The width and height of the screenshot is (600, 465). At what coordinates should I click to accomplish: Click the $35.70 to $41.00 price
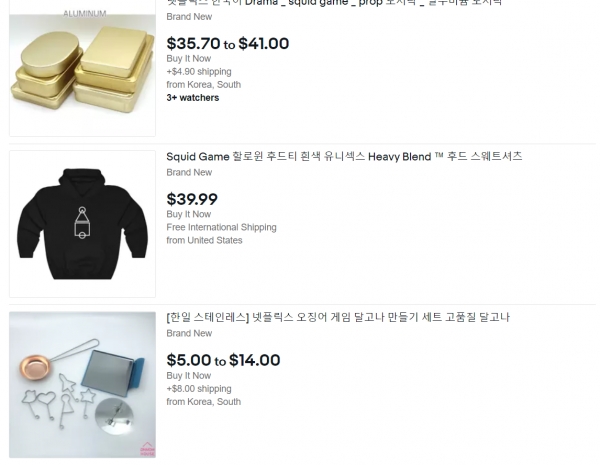(227, 44)
